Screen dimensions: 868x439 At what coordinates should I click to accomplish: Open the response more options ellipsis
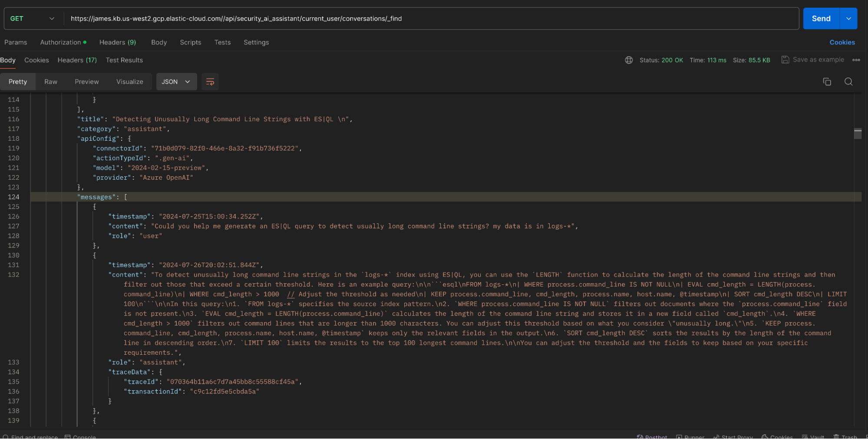click(856, 60)
